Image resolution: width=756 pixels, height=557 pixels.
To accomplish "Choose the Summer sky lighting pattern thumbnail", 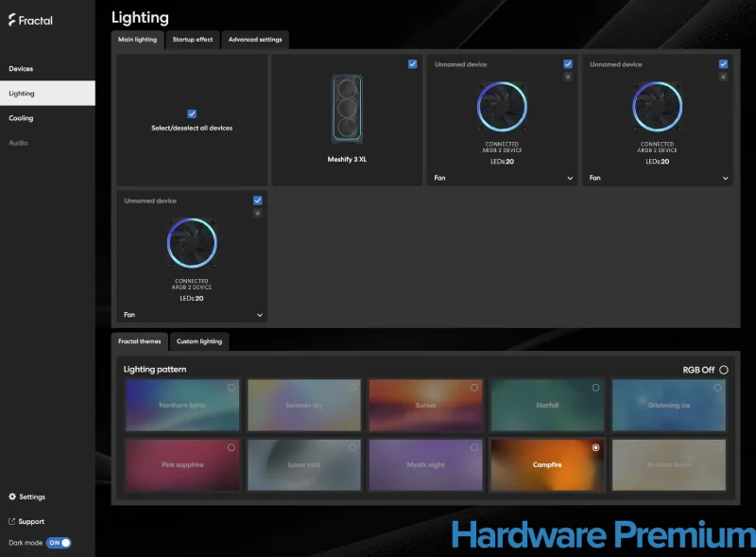I will [303, 405].
